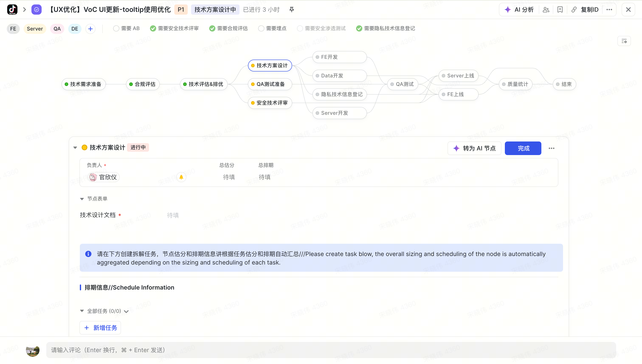
Task: Click the bookmark add icon in header
Action: coord(560,10)
